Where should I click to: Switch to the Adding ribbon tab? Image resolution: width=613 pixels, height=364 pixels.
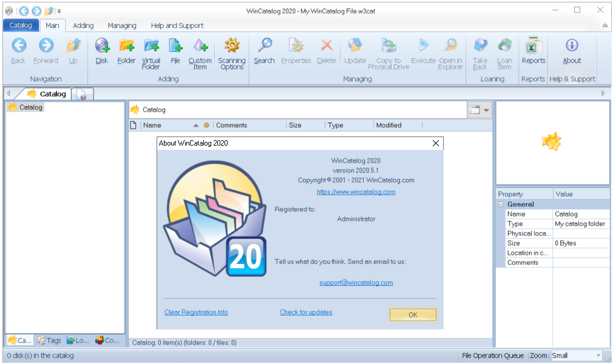pyautogui.click(x=83, y=25)
